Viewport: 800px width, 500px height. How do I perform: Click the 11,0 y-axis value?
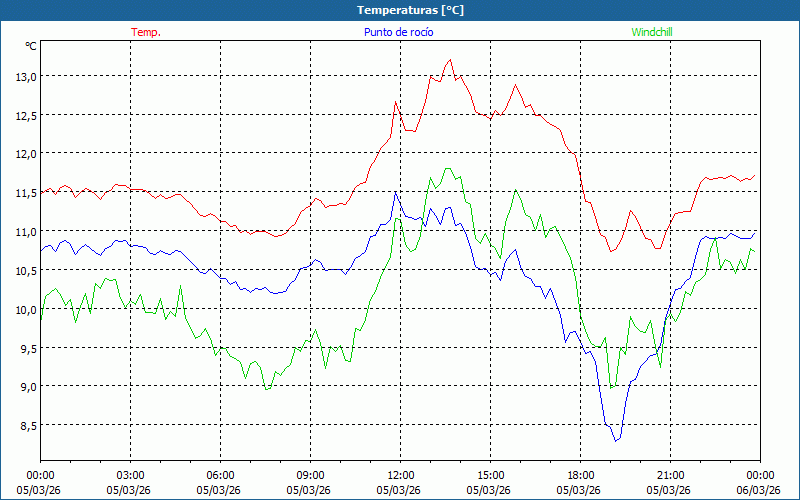(x=25, y=232)
